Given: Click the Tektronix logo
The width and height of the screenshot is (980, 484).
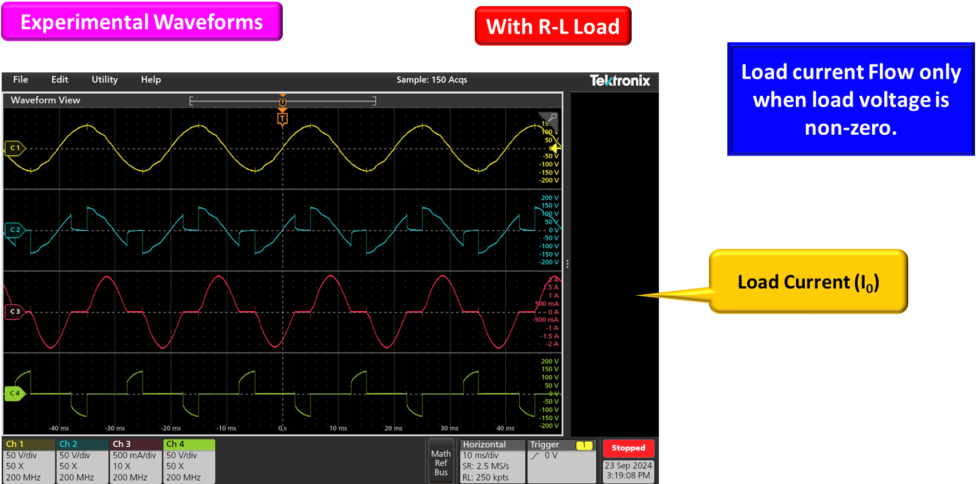Looking at the screenshot, I should click(619, 81).
